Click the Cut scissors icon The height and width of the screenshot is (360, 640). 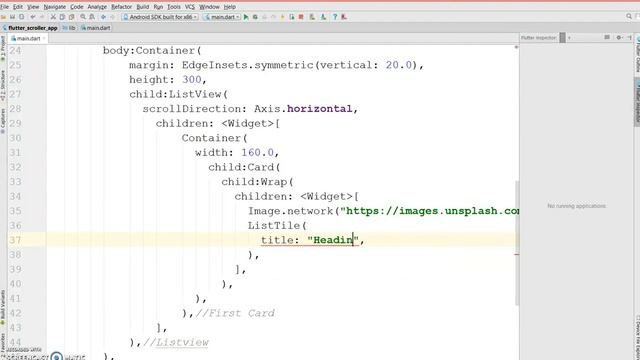[x=53, y=17]
